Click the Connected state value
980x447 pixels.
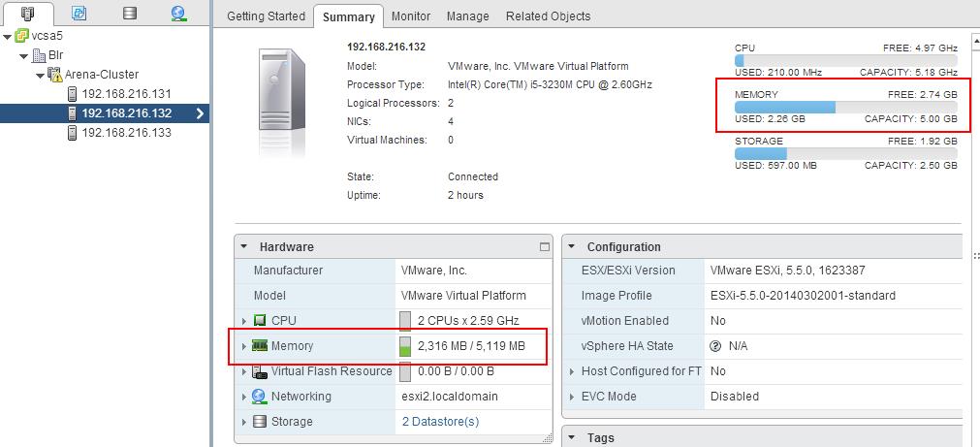coord(473,176)
